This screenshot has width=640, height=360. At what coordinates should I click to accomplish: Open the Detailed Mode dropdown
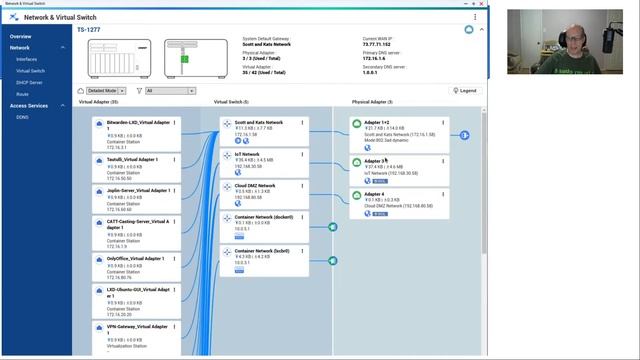point(106,91)
